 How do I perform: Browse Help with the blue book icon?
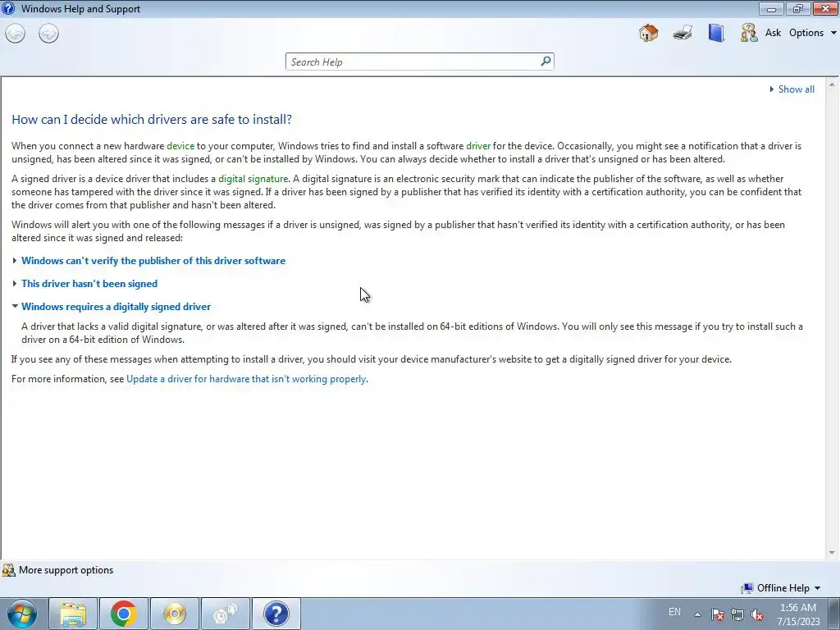(x=715, y=33)
